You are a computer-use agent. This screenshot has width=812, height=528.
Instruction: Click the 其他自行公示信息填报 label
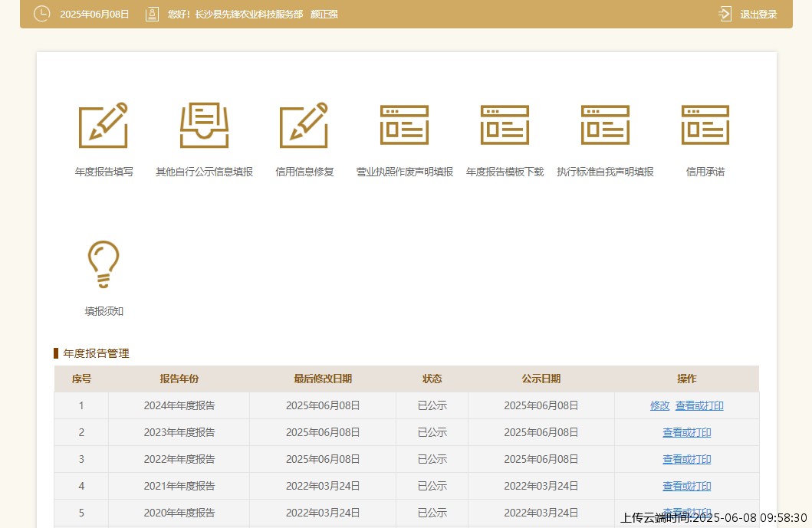point(204,172)
